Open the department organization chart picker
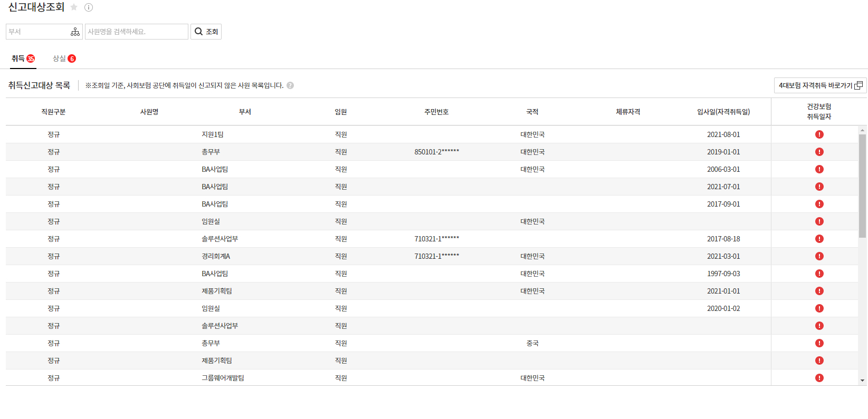This screenshot has height=419, width=868. [75, 32]
